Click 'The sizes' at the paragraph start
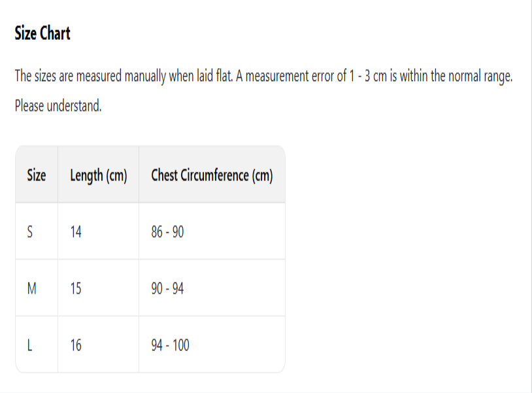The width and height of the screenshot is (532, 393). click(35, 77)
